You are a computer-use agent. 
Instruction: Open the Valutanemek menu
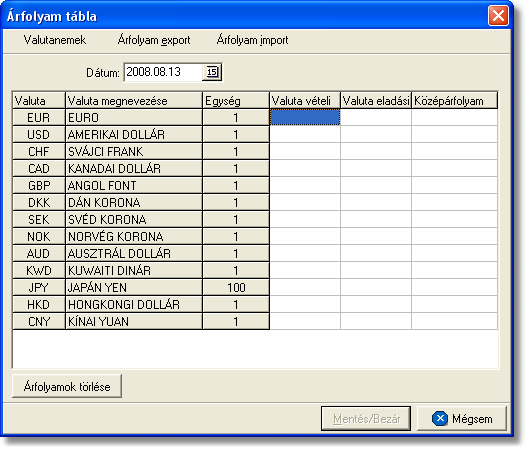55,40
